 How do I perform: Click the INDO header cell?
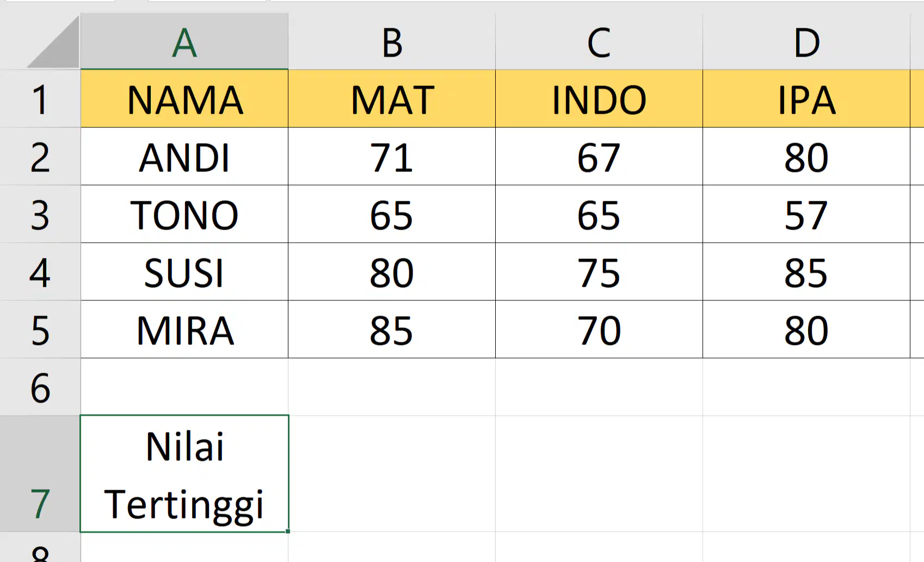[599, 99]
